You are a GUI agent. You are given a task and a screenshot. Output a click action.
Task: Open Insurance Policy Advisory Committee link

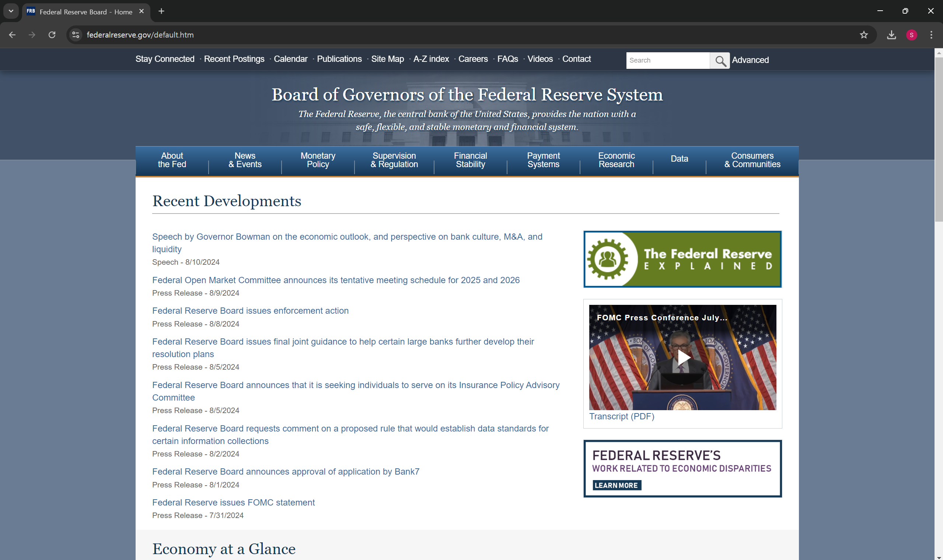tap(356, 391)
